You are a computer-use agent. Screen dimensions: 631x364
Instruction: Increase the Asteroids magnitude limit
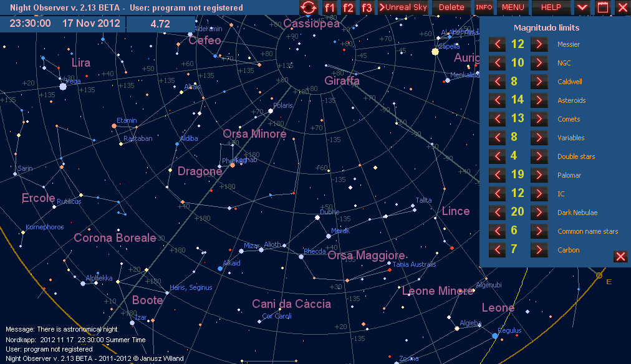pyautogui.click(x=539, y=100)
